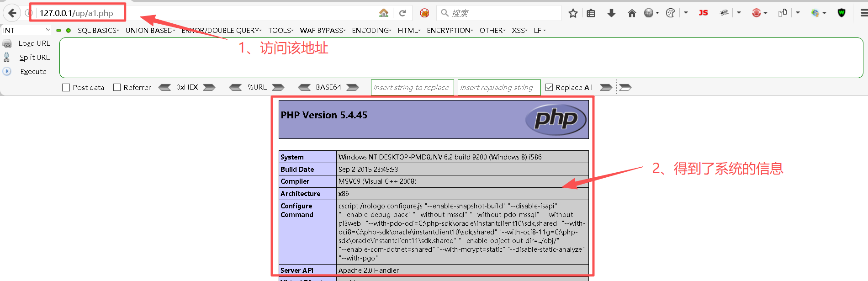Screen dimensions: 868x281
Task: Open the LFI menu
Action: pos(540,30)
